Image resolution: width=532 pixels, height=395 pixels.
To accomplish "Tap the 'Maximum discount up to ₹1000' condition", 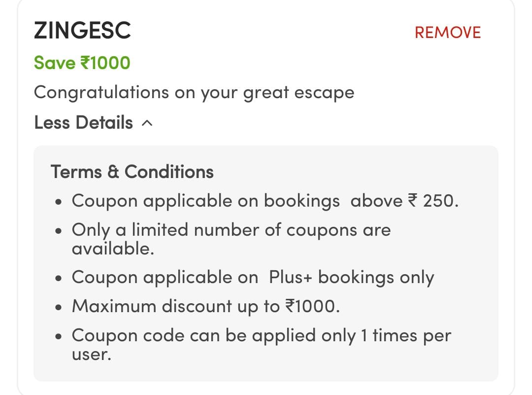I will [206, 307].
